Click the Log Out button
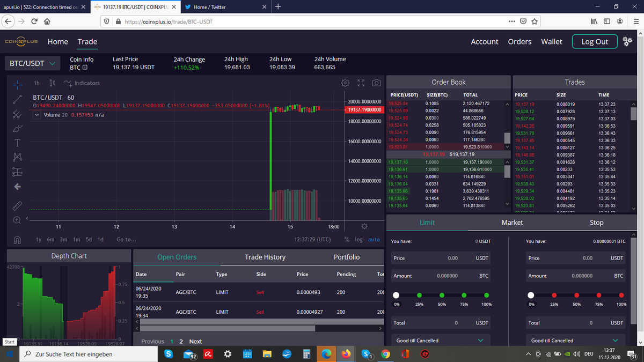Screen dimensions: 644x362 [x=595, y=41]
